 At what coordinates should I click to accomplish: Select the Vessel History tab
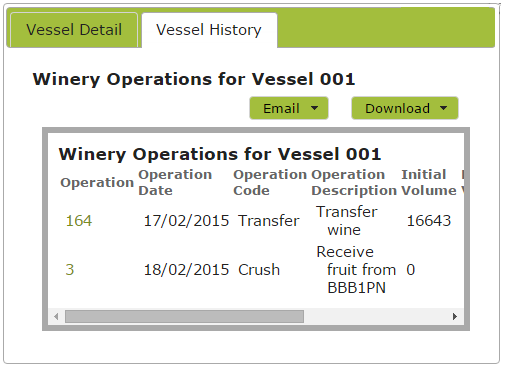click(x=209, y=30)
